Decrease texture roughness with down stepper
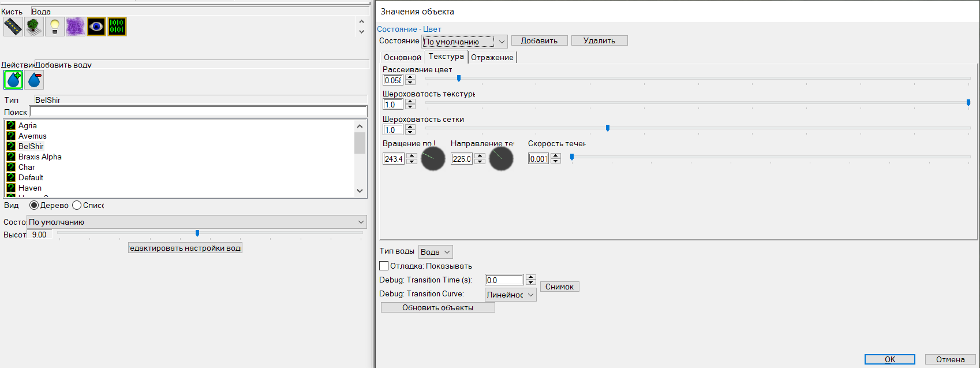 pyautogui.click(x=410, y=107)
